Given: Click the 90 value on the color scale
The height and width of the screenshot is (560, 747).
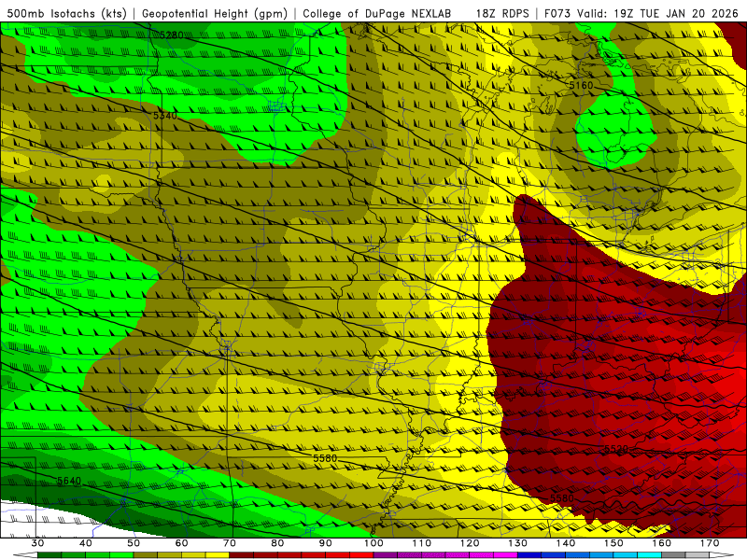Looking at the screenshot, I should (x=326, y=543).
